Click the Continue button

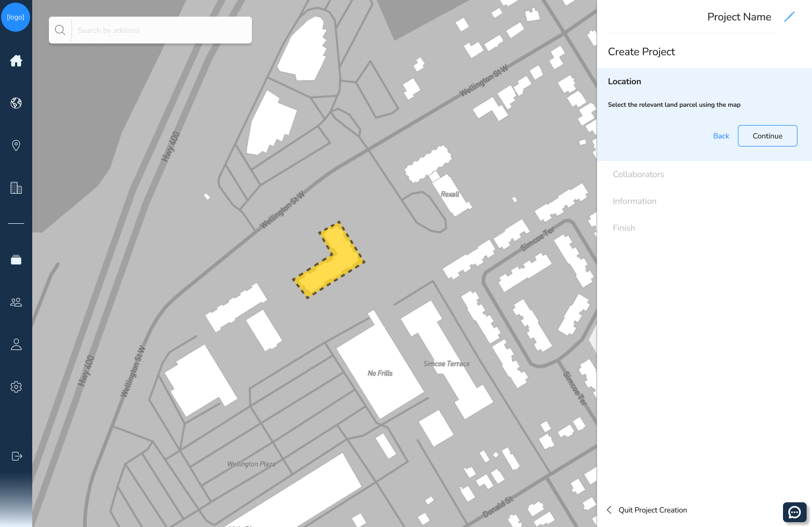767,136
